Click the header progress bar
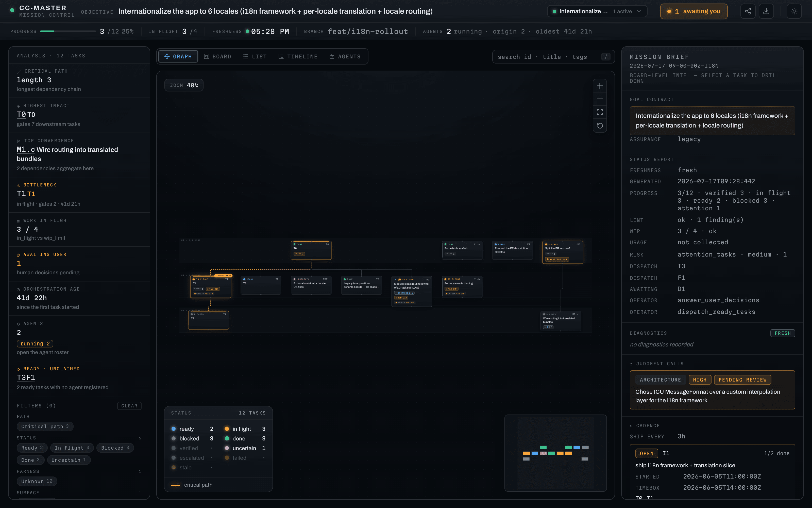The image size is (812, 508). point(68,31)
